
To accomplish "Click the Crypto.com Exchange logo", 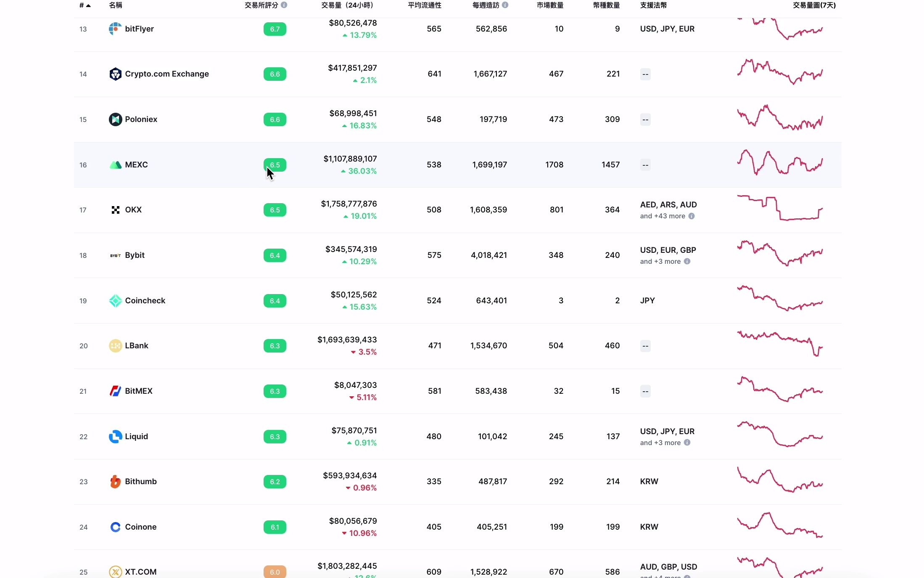I will pyautogui.click(x=115, y=74).
